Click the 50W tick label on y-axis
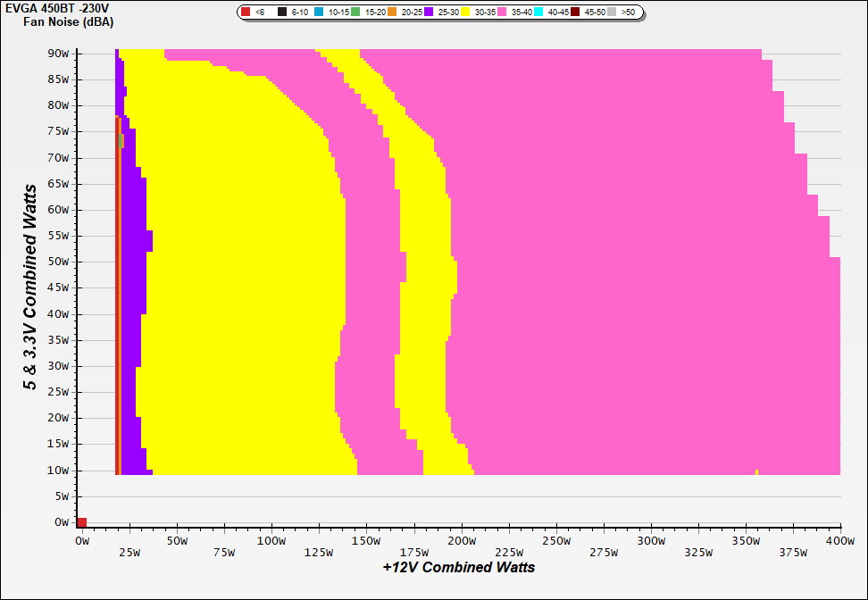Viewport: 868px width, 600px height. 60,262
